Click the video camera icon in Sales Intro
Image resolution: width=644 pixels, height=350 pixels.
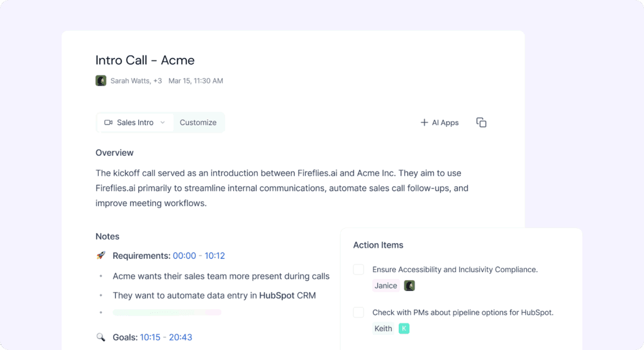pyautogui.click(x=108, y=123)
